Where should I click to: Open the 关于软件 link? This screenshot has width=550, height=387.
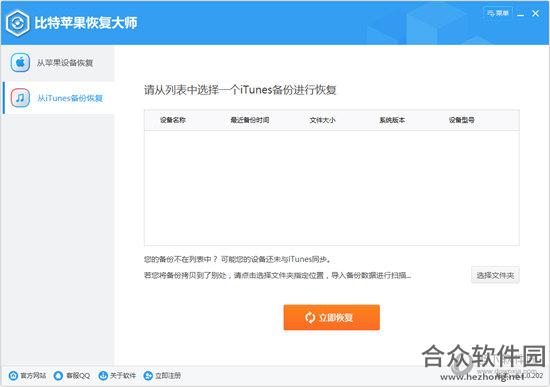(117, 375)
